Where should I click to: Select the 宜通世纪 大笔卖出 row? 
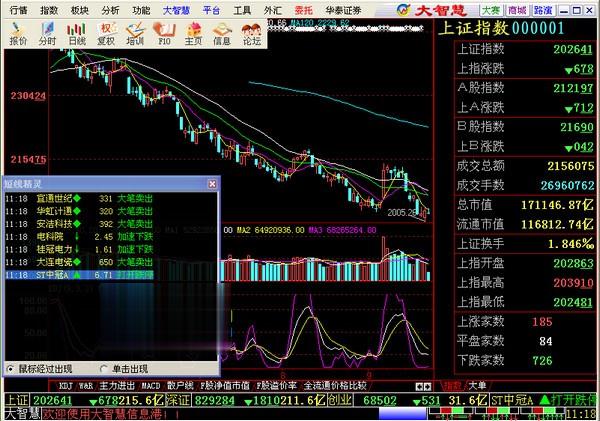tap(79, 198)
